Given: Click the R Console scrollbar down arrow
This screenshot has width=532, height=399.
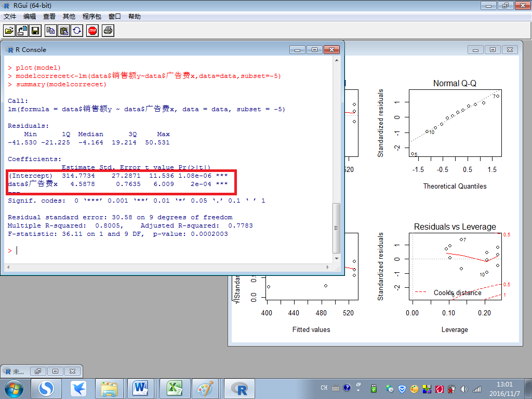Looking at the screenshot, I should point(336,259).
